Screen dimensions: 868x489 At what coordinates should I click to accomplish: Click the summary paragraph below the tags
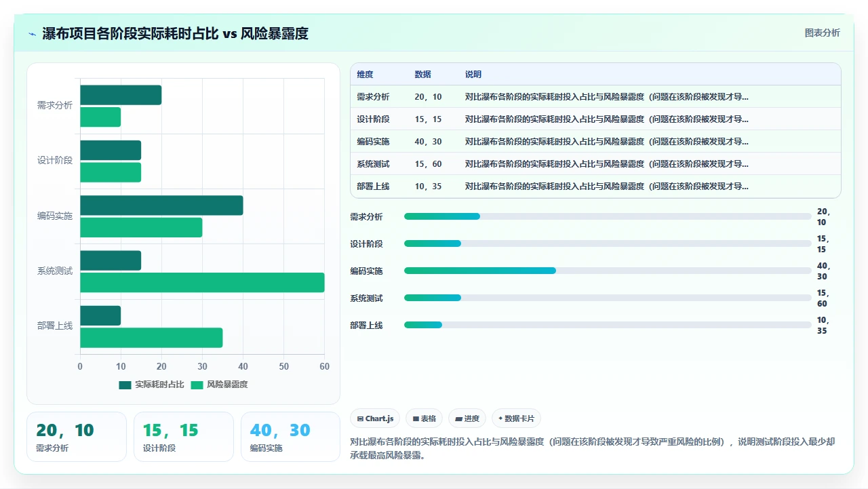[x=593, y=448]
